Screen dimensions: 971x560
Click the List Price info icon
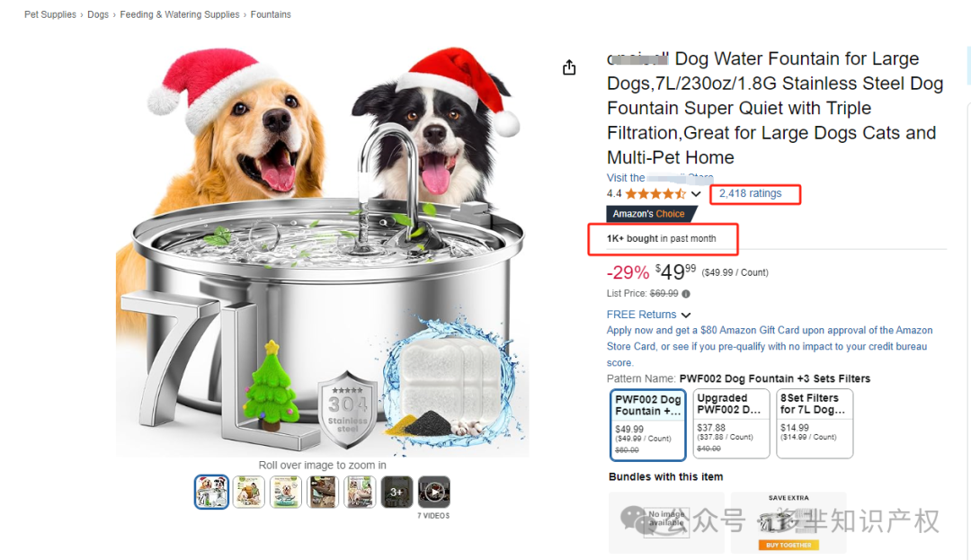tap(686, 294)
